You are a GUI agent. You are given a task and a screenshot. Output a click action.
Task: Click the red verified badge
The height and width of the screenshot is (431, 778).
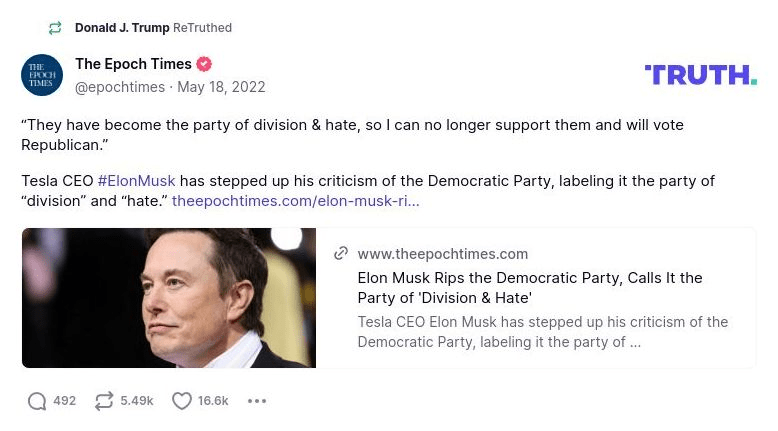[204, 64]
